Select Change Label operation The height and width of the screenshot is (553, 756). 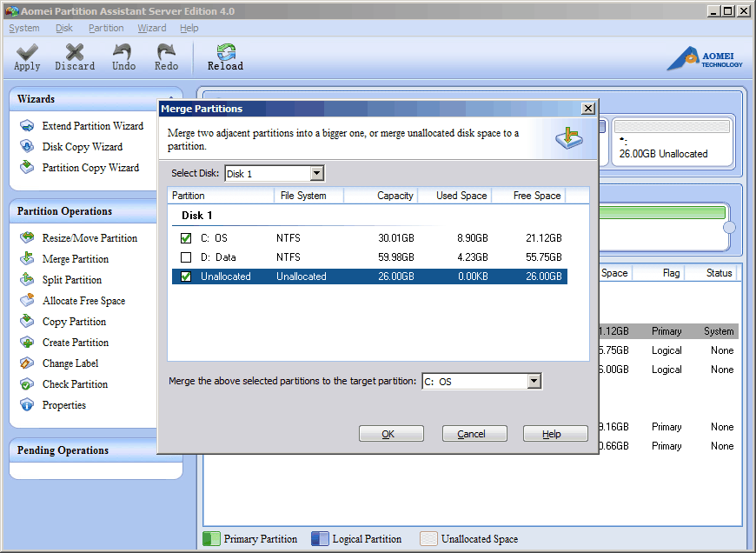(70, 363)
